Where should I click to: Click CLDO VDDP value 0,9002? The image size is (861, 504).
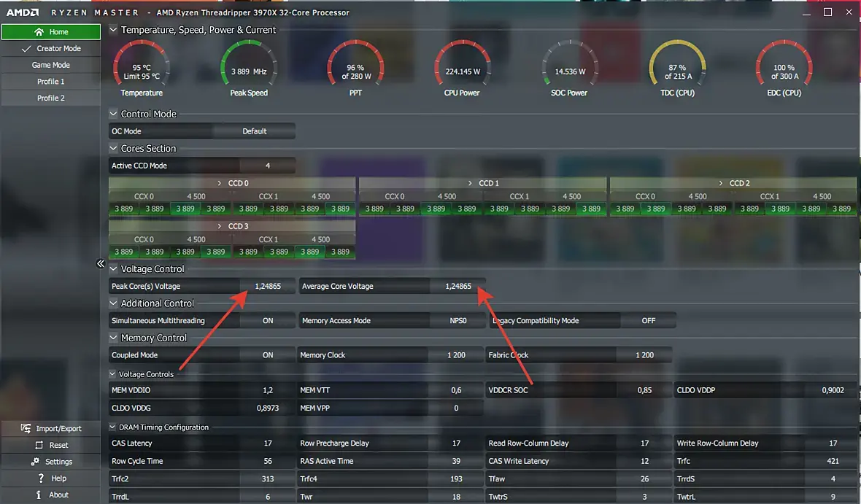point(833,389)
